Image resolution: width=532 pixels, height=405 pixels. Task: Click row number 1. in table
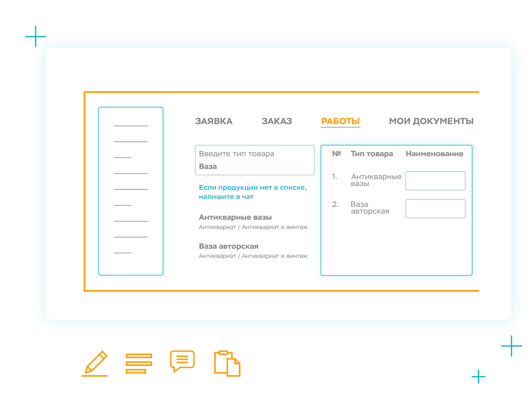click(x=334, y=177)
